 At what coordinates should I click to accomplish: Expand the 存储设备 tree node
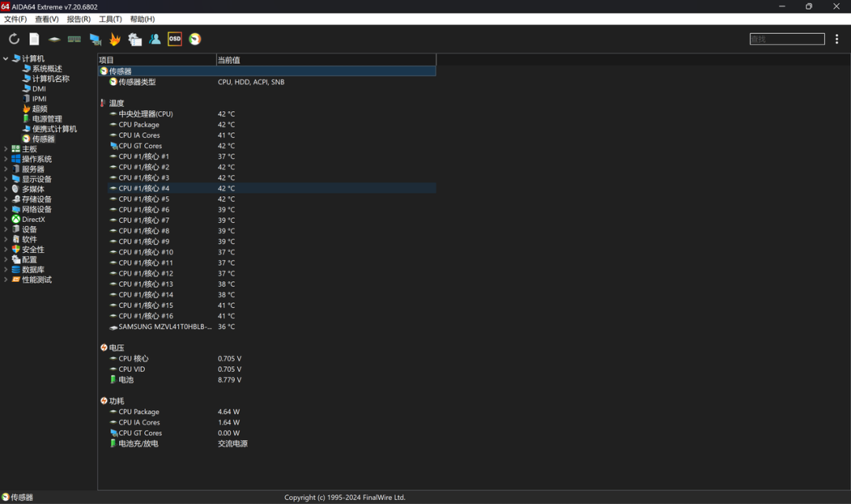[x=6, y=199]
